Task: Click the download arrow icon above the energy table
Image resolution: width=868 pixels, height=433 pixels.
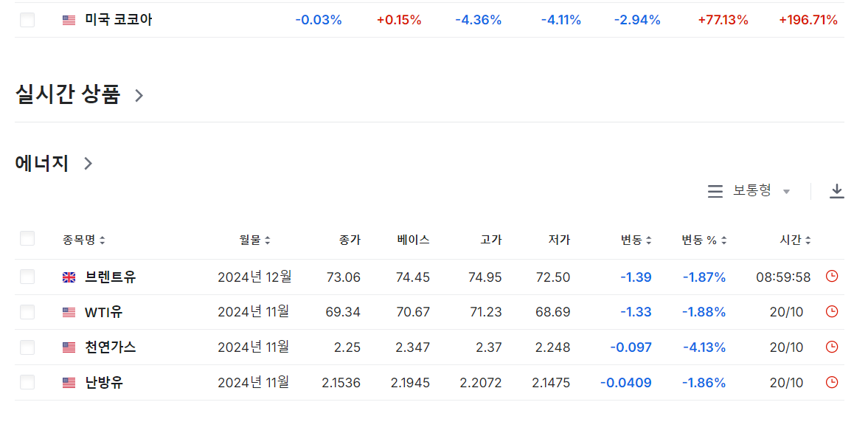Action: [x=836, y=192]
